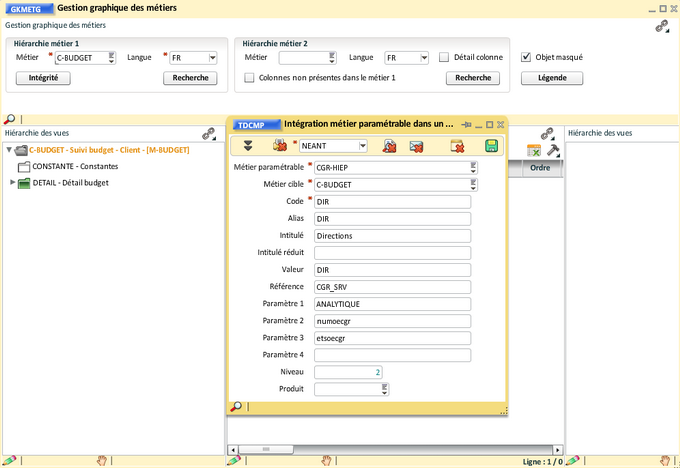
Task: Click the envelope icon with red X
Action: (416, 146)
